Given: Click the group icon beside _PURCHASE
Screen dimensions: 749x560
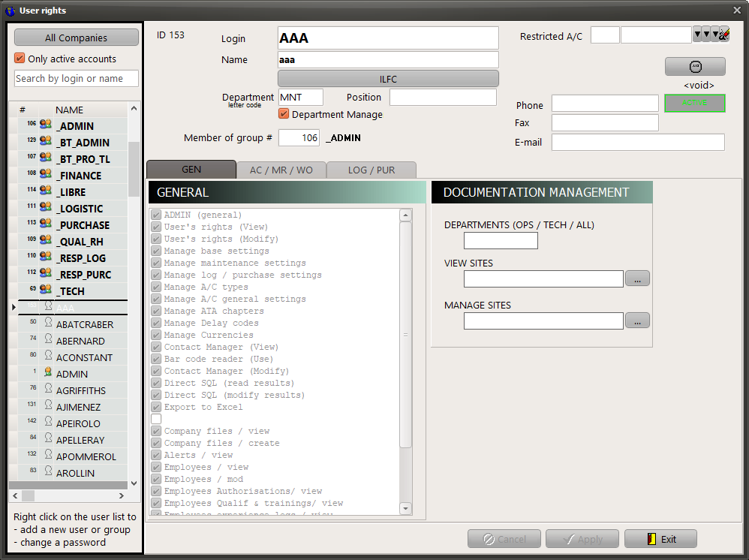Looking at the screenshot, I should point(45,223).
